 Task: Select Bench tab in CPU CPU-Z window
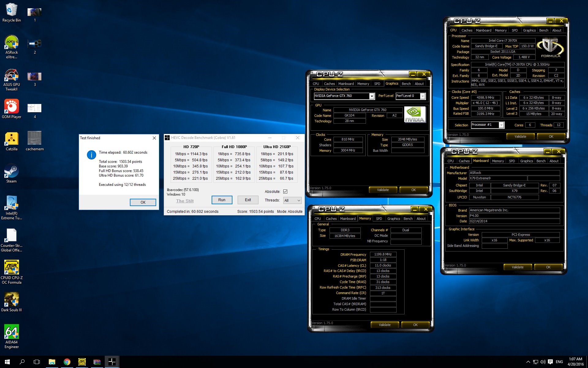[544, 30]
